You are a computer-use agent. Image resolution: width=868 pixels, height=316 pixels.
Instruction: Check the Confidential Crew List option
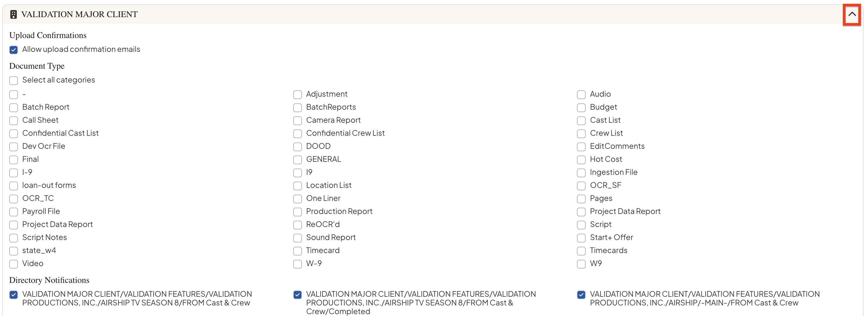(297, 134)
